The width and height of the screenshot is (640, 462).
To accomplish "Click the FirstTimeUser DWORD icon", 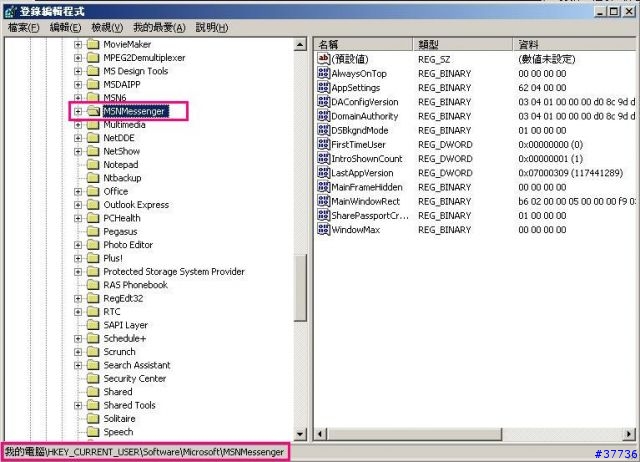I will tap(323, 144).
